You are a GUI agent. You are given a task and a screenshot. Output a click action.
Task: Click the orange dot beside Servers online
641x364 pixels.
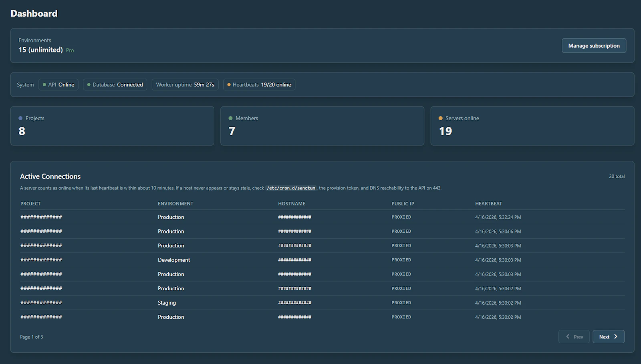(x=440, y=118)
